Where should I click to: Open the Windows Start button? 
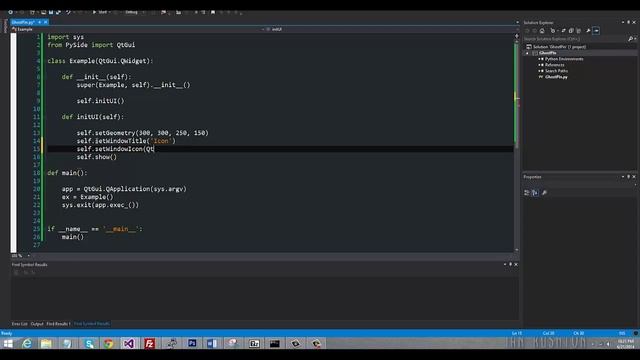coord(8,344)
